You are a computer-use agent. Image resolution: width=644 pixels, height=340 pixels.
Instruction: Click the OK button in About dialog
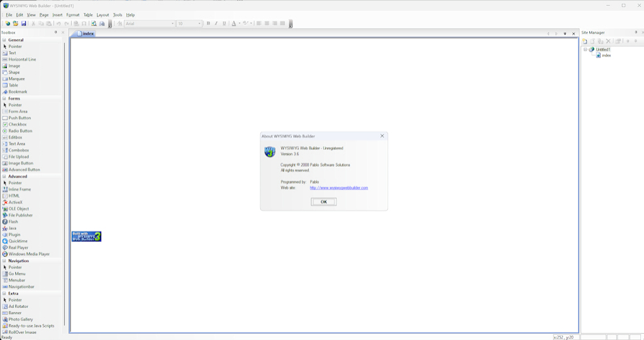coord(324,202)
